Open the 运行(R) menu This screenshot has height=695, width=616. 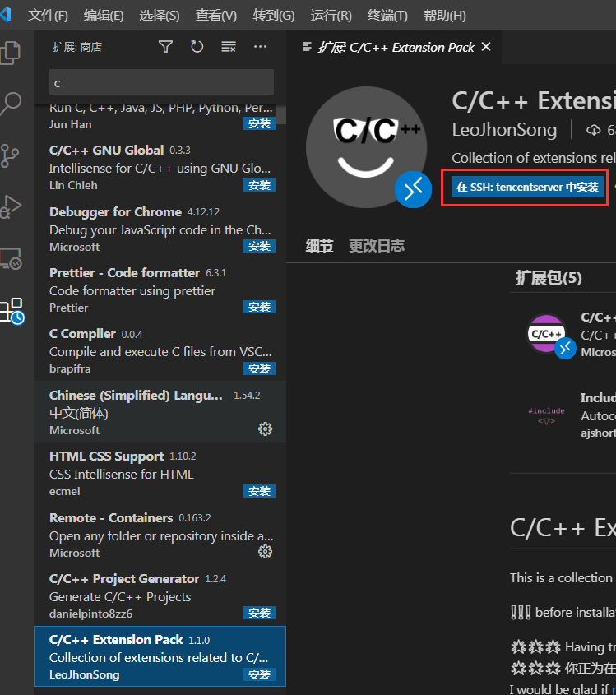click(331, 16)
